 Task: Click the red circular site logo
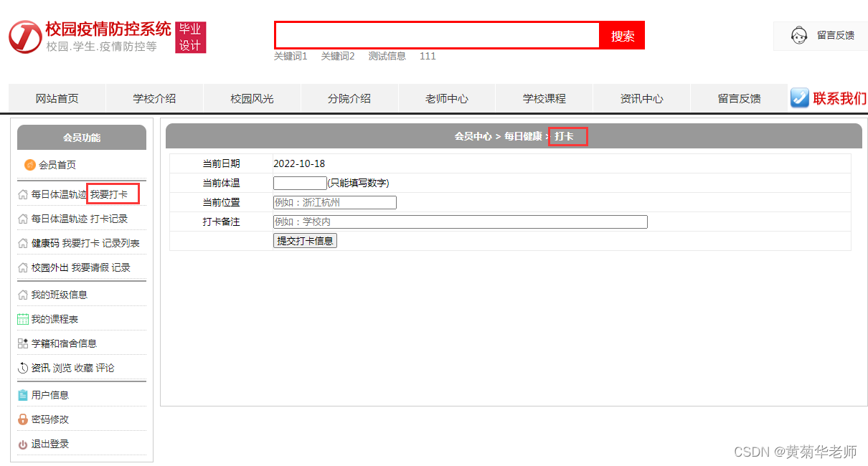coord(25,37)
